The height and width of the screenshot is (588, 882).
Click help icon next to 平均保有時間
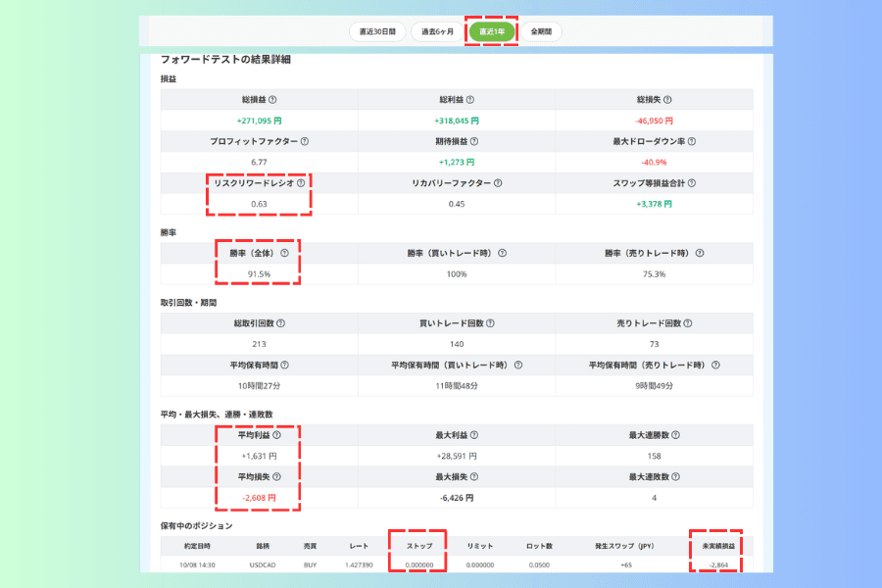[x=284, y=366]
